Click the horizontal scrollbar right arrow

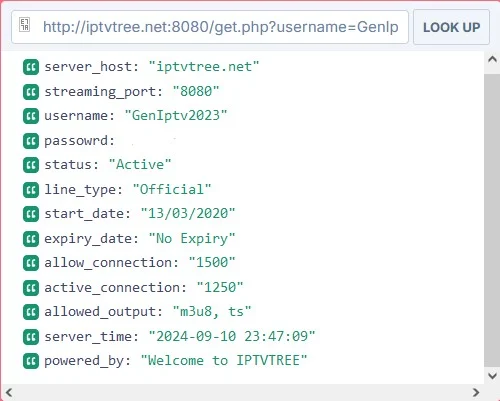[x=476, y=392]
